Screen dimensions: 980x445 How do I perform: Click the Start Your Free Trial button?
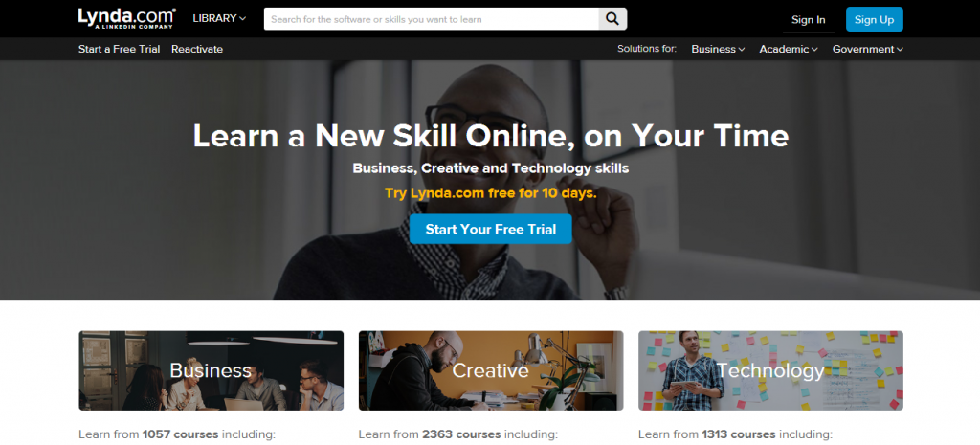click(x=491, y=229)
